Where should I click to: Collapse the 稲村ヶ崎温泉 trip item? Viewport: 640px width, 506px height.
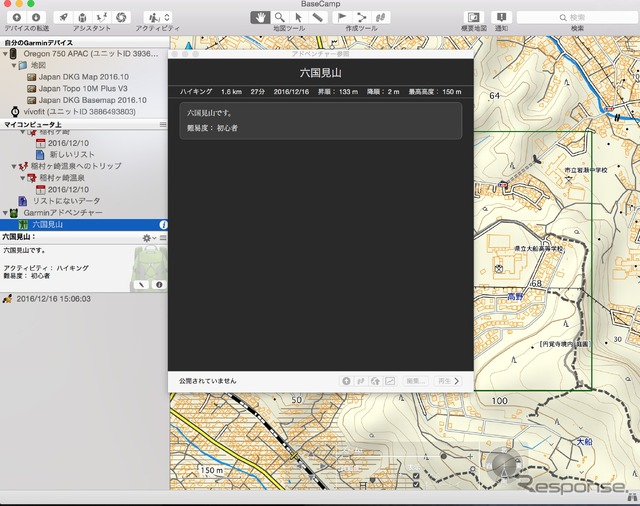22,178
